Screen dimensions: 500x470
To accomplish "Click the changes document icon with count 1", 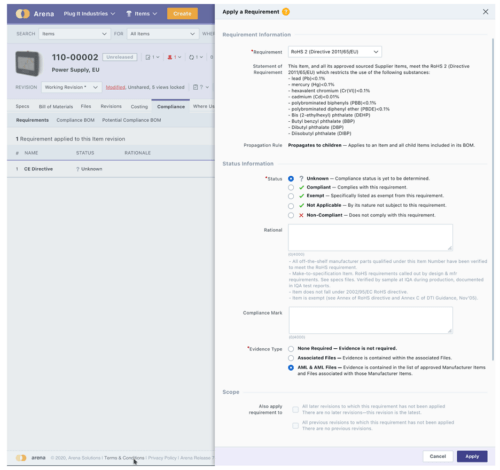I will click(x=148, y=57).
